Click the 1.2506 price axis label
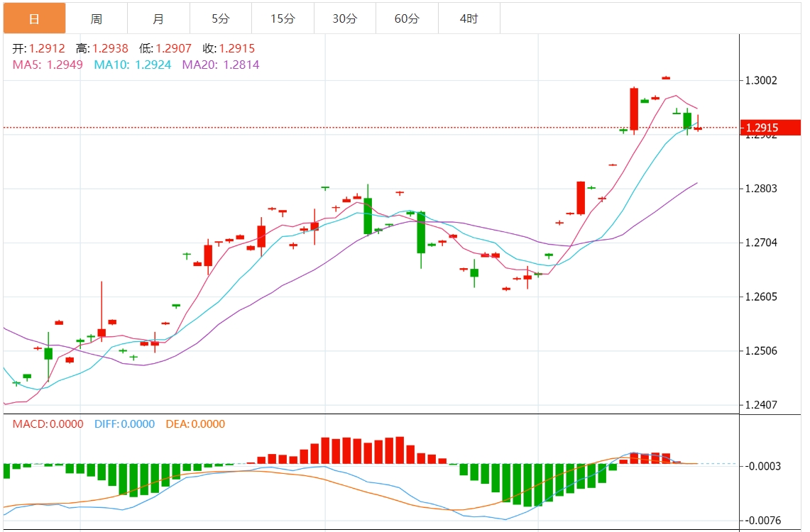The image size is (810, 532). [x=761, y=351]
